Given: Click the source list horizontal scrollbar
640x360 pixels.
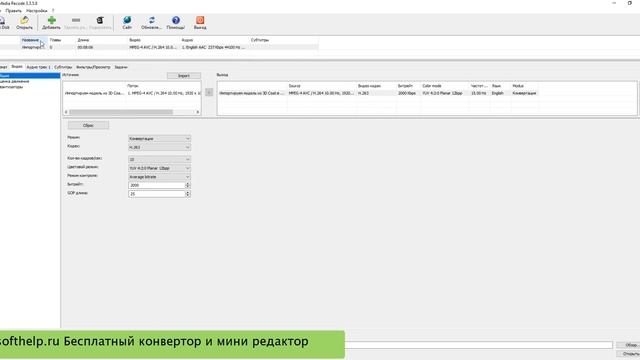Looking at the screenshot, I should click(121, 112).
